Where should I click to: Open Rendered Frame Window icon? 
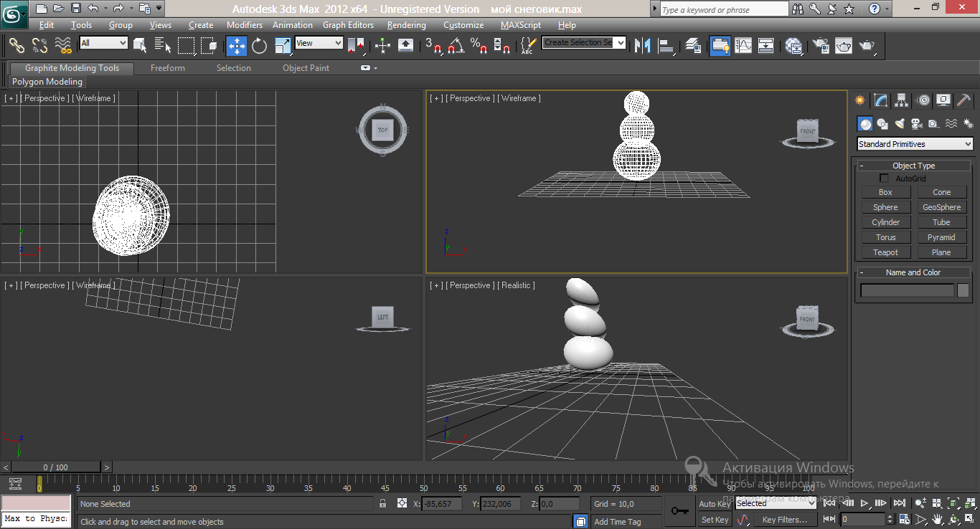844,45
